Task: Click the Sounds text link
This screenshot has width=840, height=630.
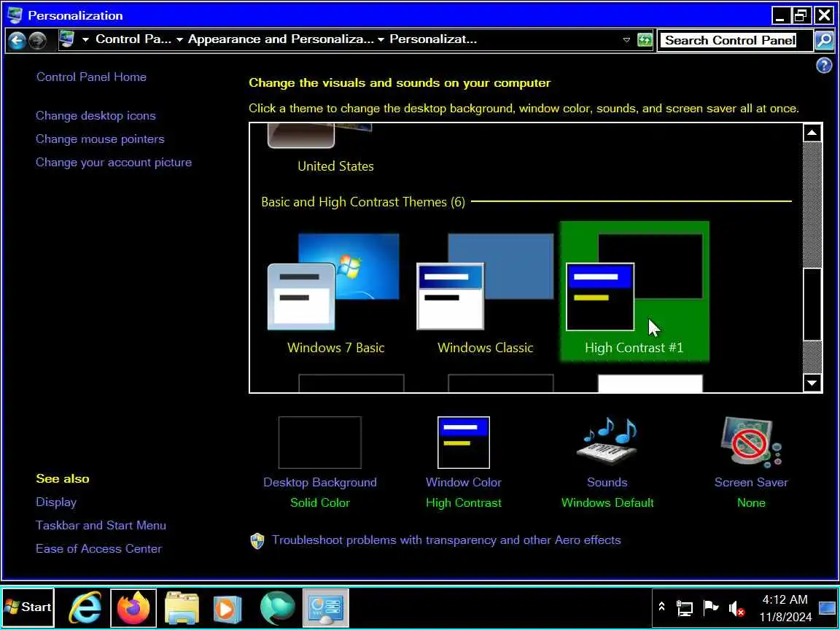Action: pyautogui.click(x=607, y=482)
